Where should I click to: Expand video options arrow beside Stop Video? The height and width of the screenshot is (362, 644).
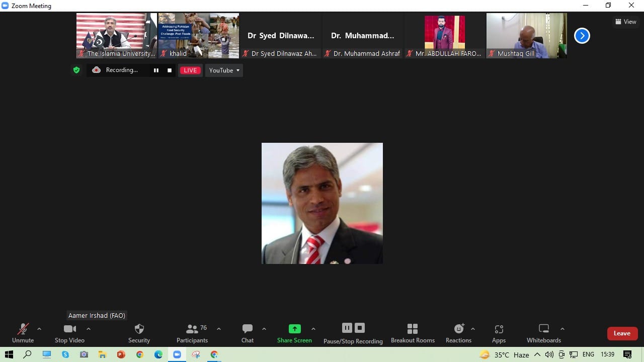tap(89, 329)
